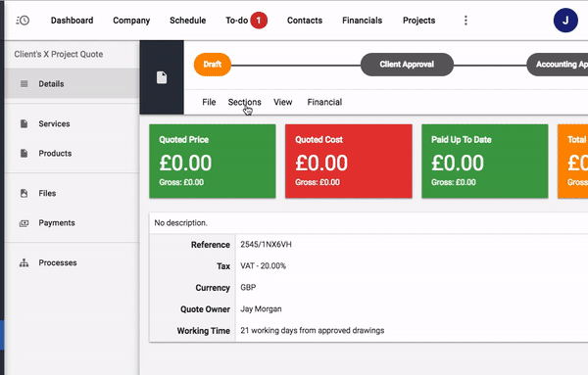This screenshot has height=375, width=588.
Task: Click the Details list icon
Action: 24,83
